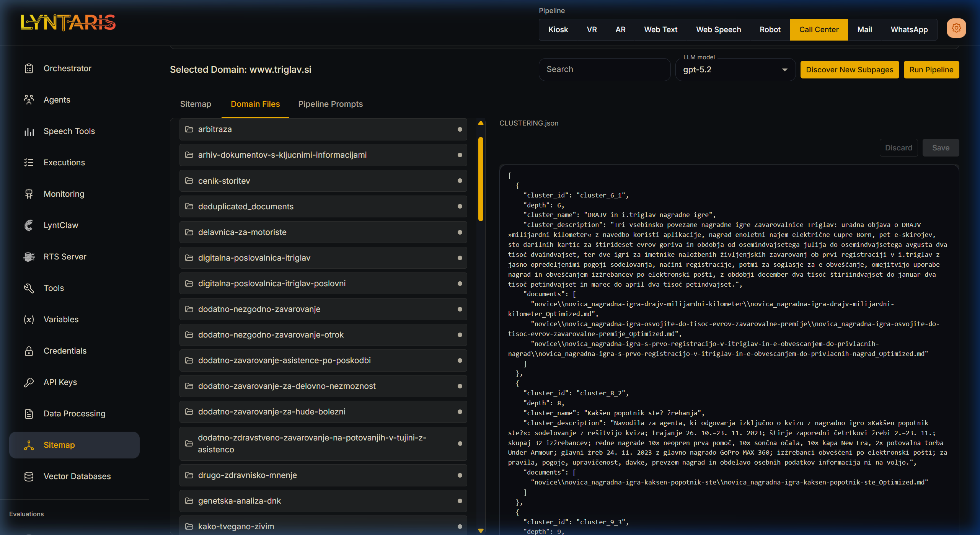980x535 pixels.
Task: Click the Executions list icon
Action: click(x=29, y=163)
